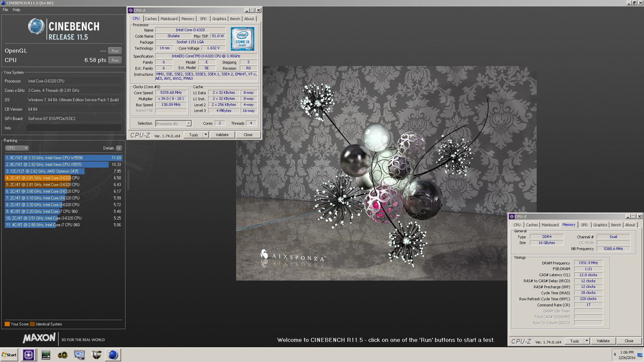This screenshot has height=362, width=644.
Task: Open Caches tab in lower CPU-Z
Action: [x=532, y=225]
